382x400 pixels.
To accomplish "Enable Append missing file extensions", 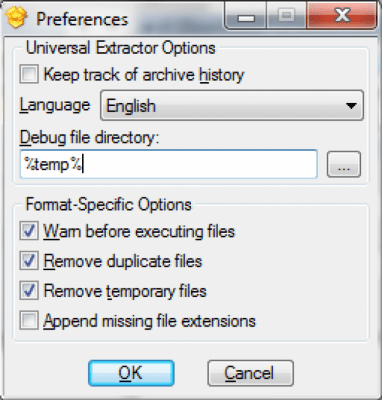I will click(29, 320).
